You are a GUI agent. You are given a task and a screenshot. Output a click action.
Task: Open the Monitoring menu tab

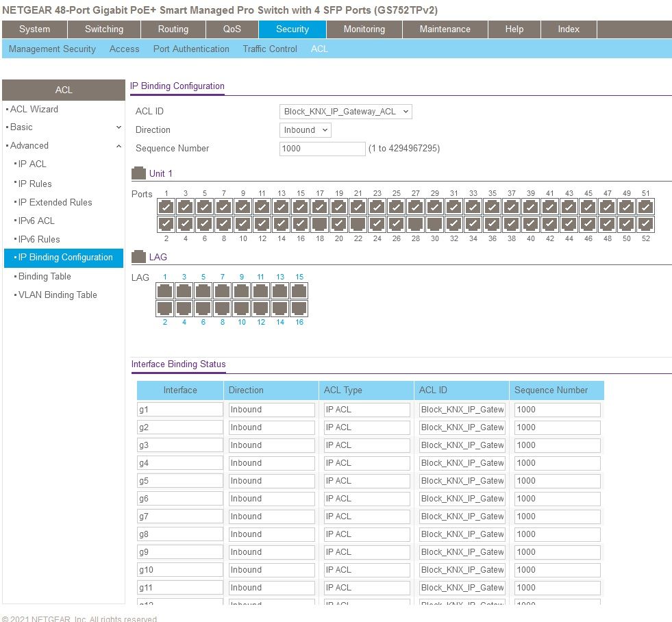point(364,29)
